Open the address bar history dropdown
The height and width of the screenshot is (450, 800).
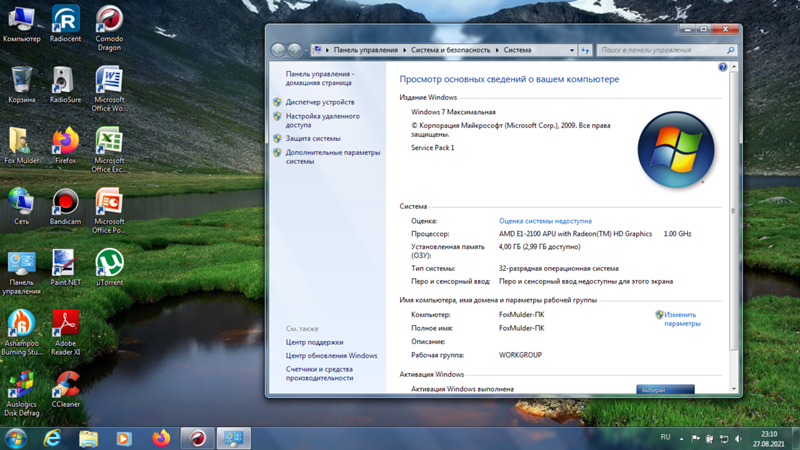tap(571, 50)
